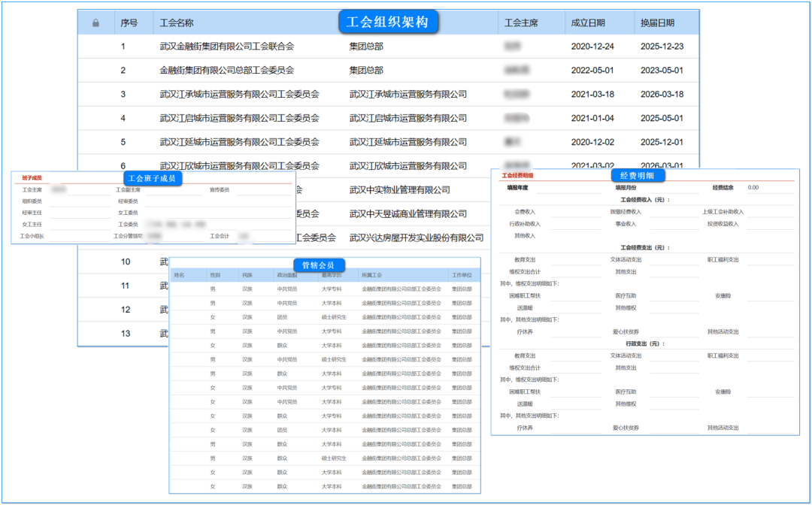
Task: Click the founding date 2020-12-02
Action: point(592,142)
